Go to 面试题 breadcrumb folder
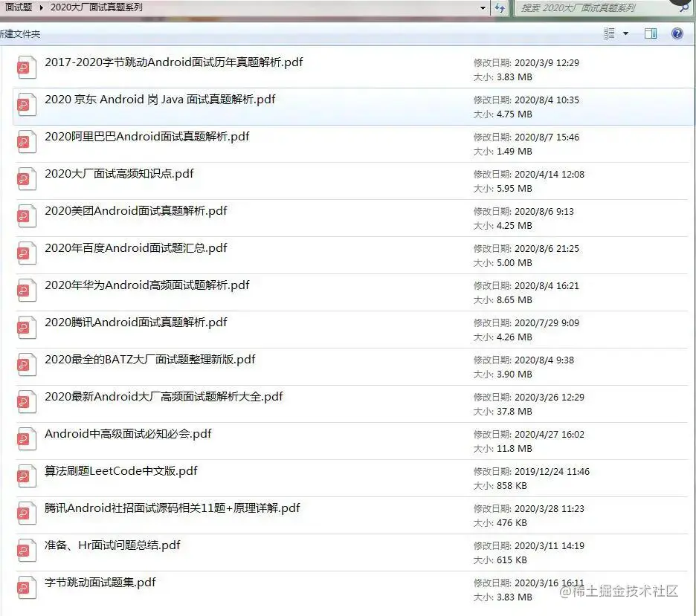 click(x=18, y=7)
